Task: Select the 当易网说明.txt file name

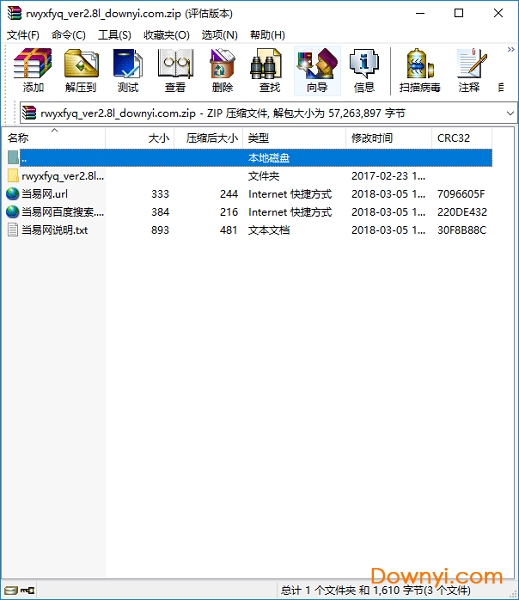Action: [54, 230]
